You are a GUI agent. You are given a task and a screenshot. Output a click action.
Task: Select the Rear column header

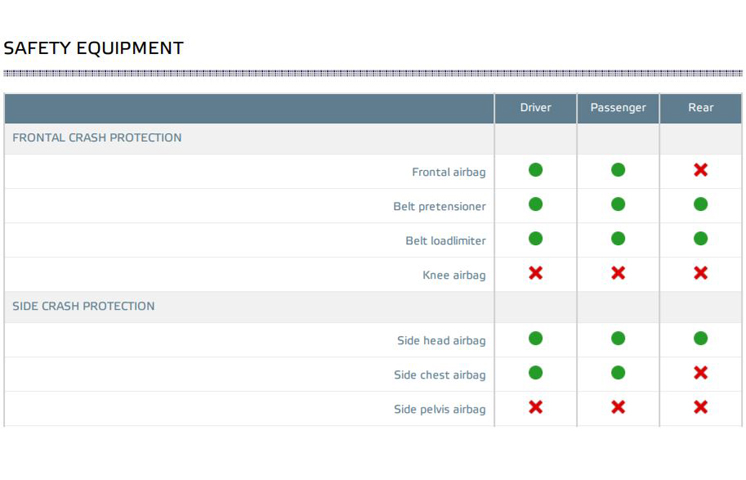(701, 108)
